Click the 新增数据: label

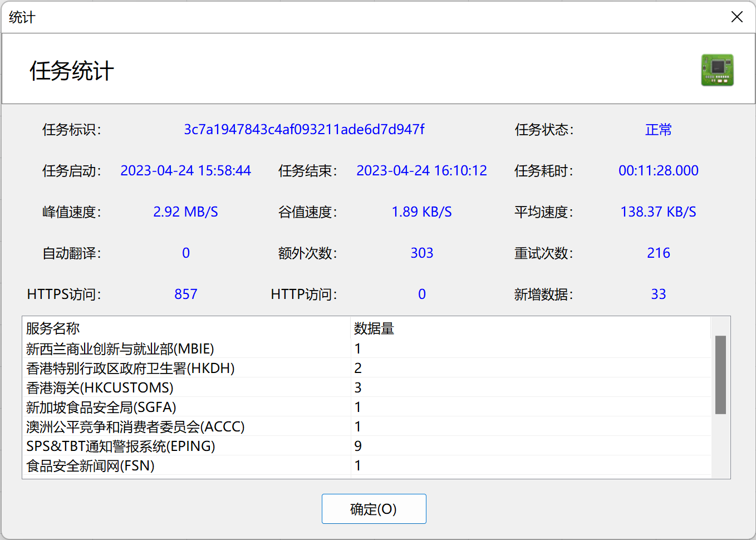click(x=544, y=294)
